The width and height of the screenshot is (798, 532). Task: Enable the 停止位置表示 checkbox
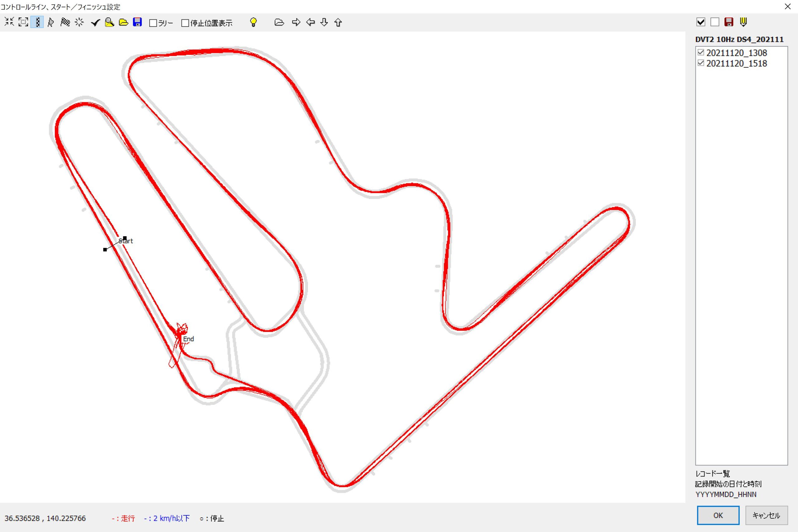(x=185, y=23)
